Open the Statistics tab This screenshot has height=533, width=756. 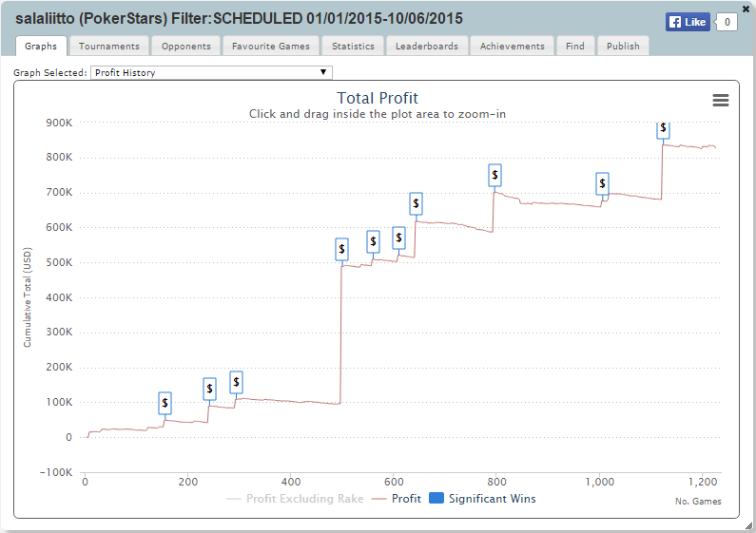[353, 47]
